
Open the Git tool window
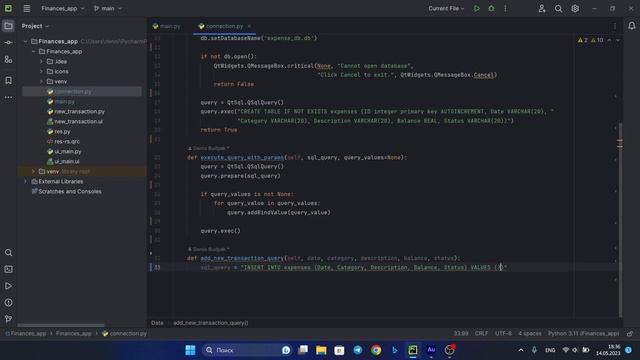pyautogui.click(x=8, y=319)
